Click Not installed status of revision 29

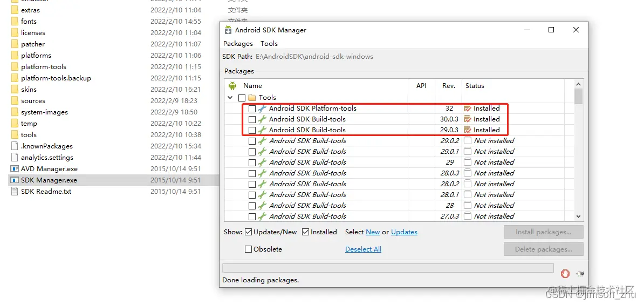(494, 162)
